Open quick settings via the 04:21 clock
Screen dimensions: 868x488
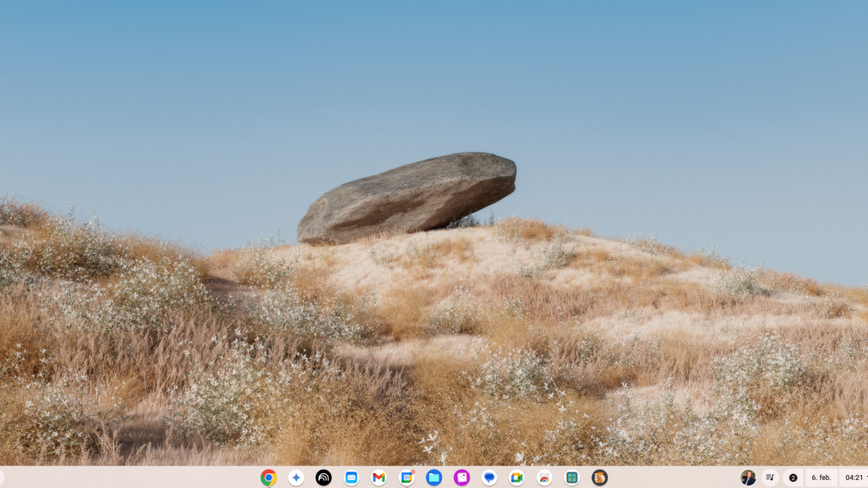[x=854, y=478]
